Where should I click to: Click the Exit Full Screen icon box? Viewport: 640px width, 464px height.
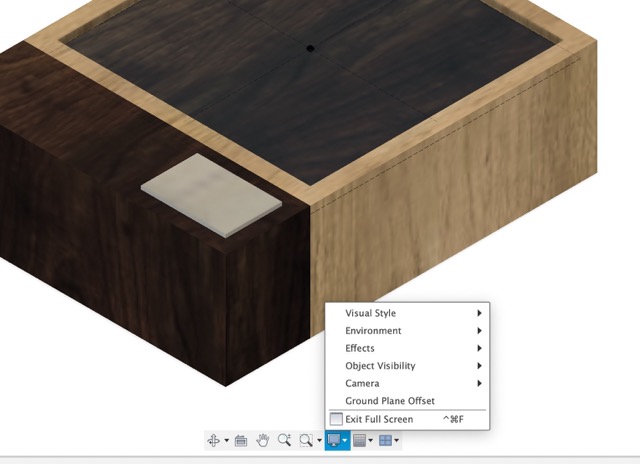(x=336, y=419)
